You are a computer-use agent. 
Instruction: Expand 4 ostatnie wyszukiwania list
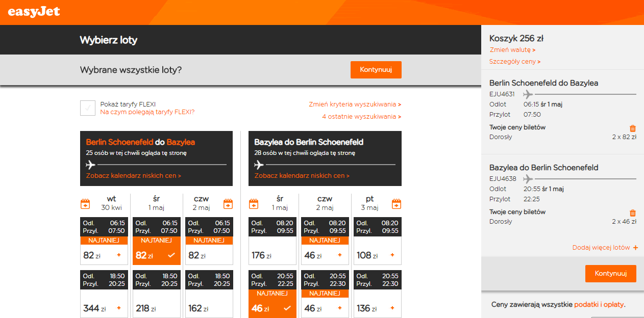361,117
